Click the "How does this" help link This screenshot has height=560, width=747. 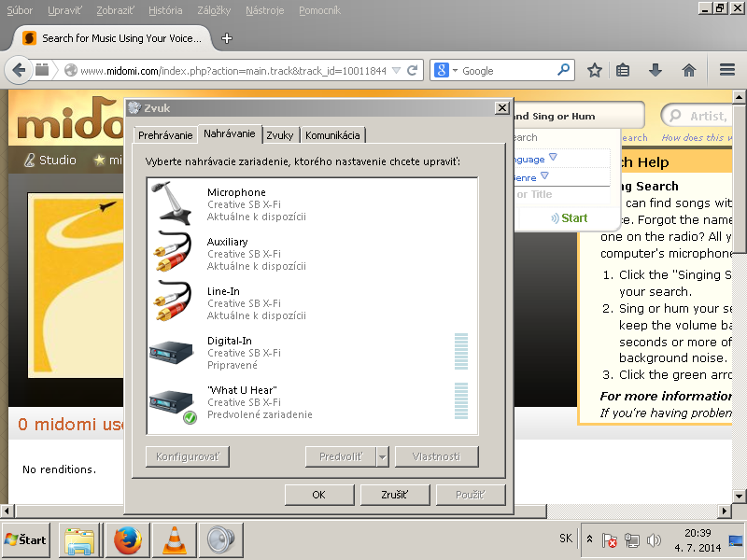pyautogui.click(x=697, y=137)
